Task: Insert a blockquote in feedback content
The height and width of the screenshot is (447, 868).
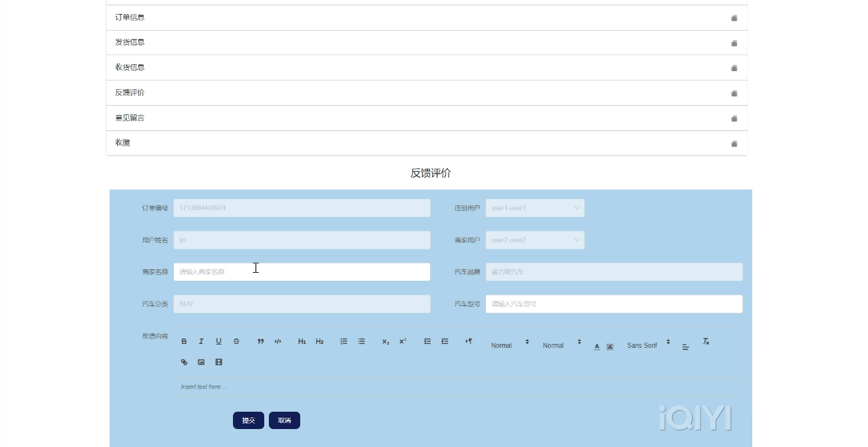Action: 260,341
